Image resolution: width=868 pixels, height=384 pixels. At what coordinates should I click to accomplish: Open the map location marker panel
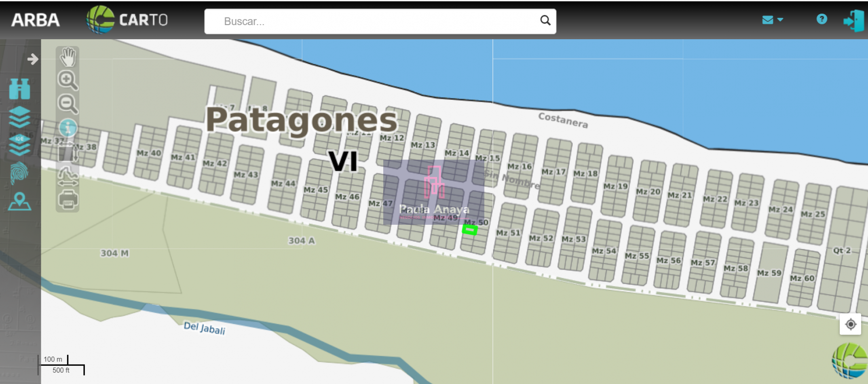click(x=19, y=201)
